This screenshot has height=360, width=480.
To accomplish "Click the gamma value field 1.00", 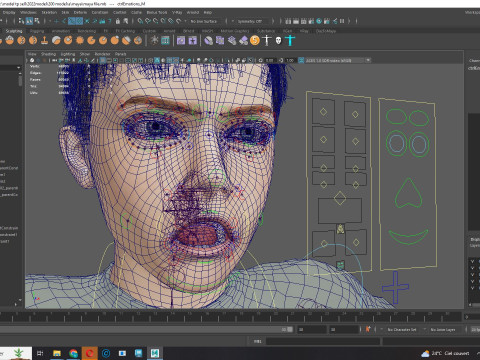I will [x=290, y=60].
